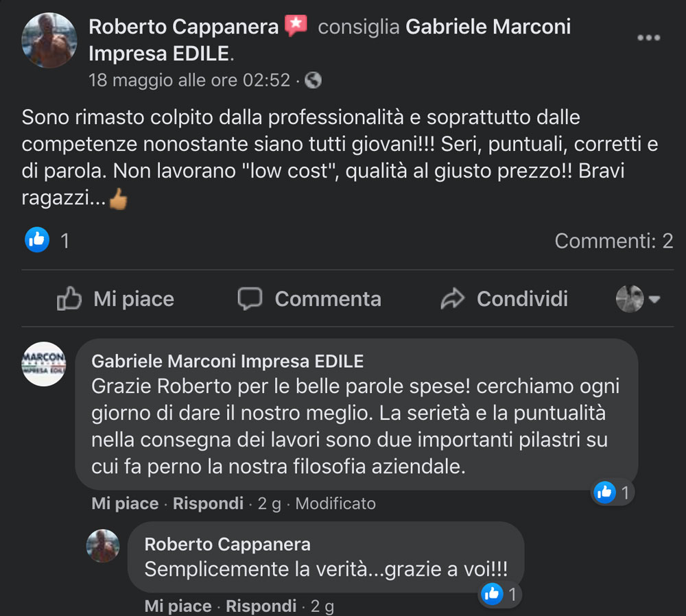686x616 pixels.
Task: Click the Condividi share arrow button
Action: coord(504,299)
